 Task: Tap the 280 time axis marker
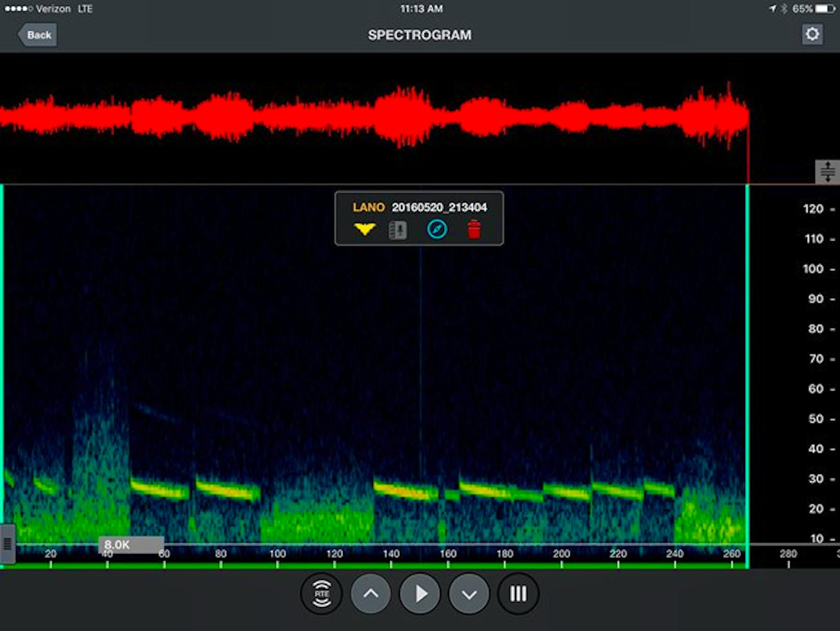coord(788,554)
